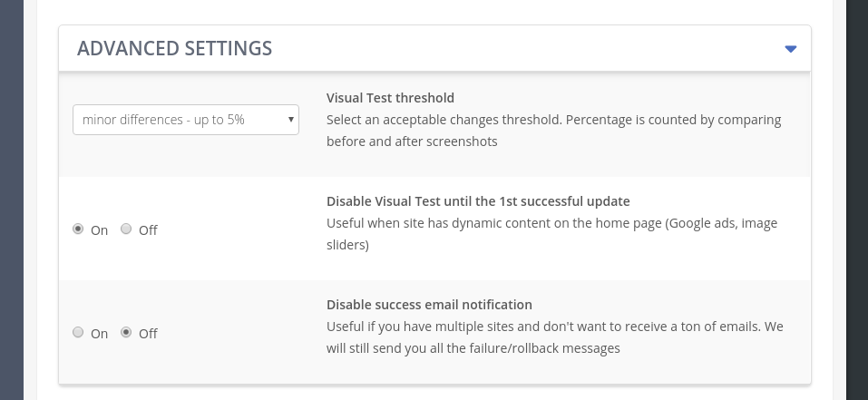Viewport: 868px width, 400px height.
Task: Click the "On" label in the success email row
Action: click(99, 334)
